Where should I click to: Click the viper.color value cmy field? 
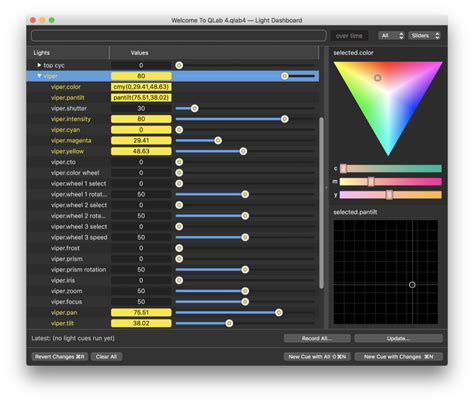141,87
